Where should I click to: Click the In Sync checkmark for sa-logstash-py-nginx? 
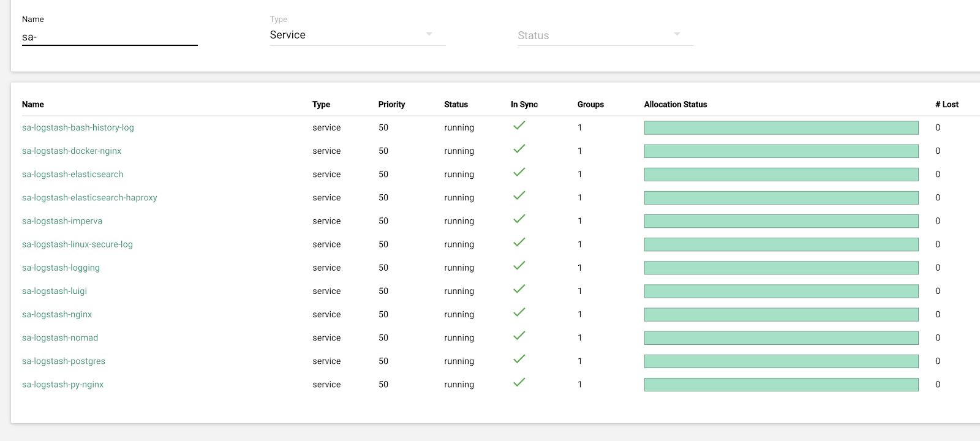(x=519, y=382)
